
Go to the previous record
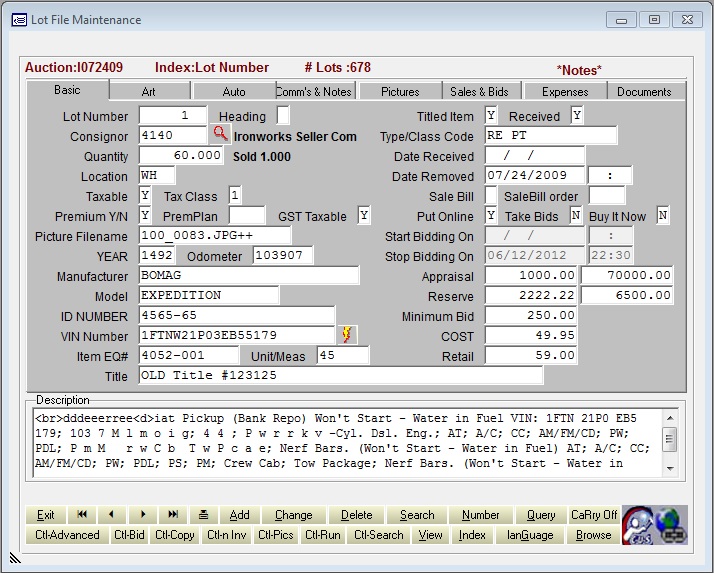click(x=111, y=515)
